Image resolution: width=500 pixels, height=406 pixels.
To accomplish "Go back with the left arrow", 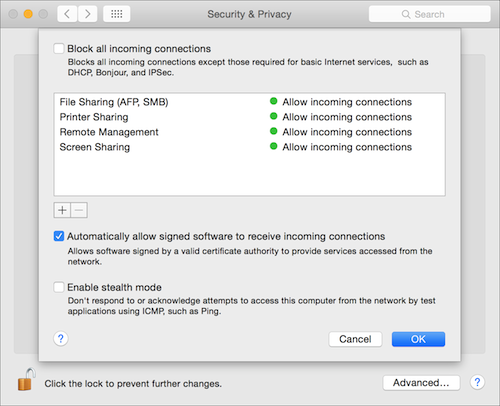I will [x=67, y=14].
